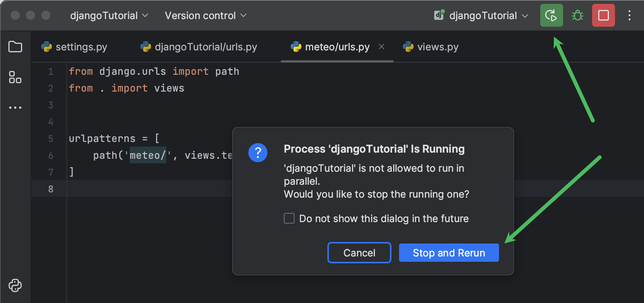Open the Project tool window folder icon
Screen dimensions: 644x303
15,46
